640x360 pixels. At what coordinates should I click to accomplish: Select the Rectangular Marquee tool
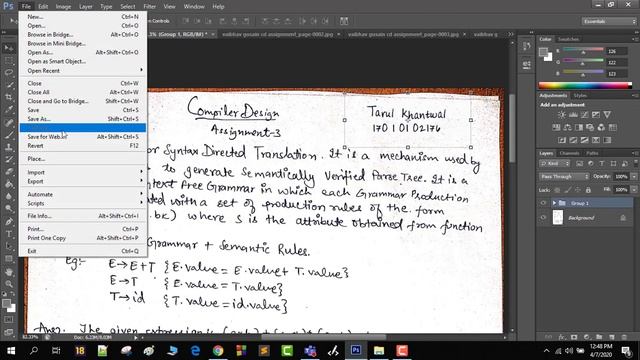click(9, 61)
